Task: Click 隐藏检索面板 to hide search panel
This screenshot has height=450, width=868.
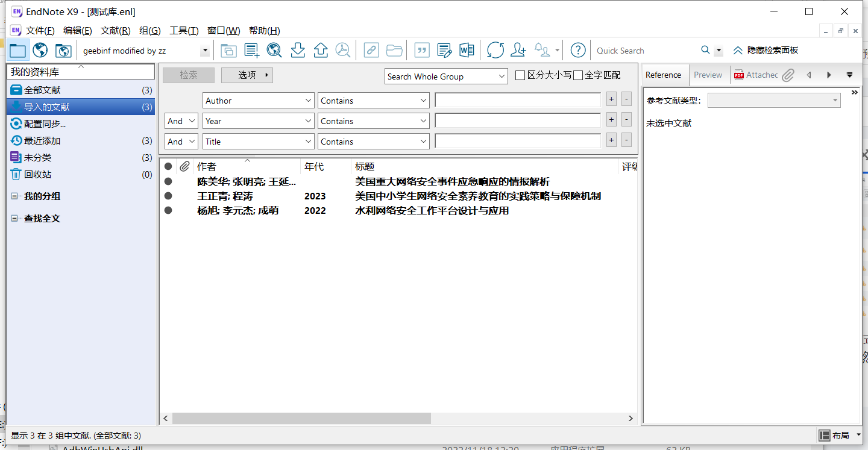Action: 766,51
